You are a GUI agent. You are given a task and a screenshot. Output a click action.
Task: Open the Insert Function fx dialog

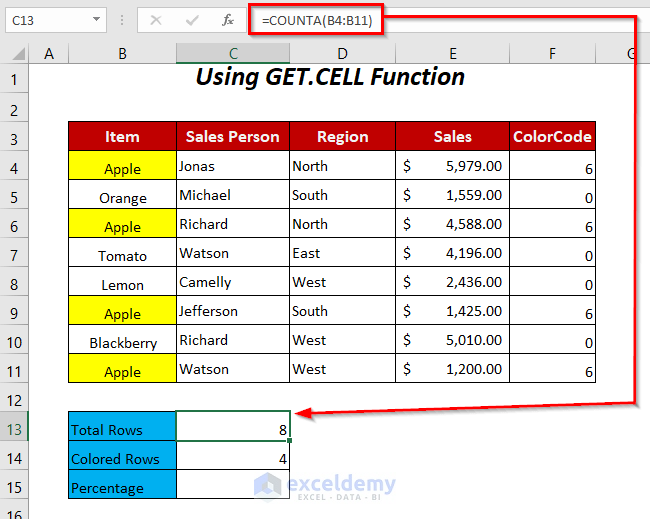coord(228,20)
